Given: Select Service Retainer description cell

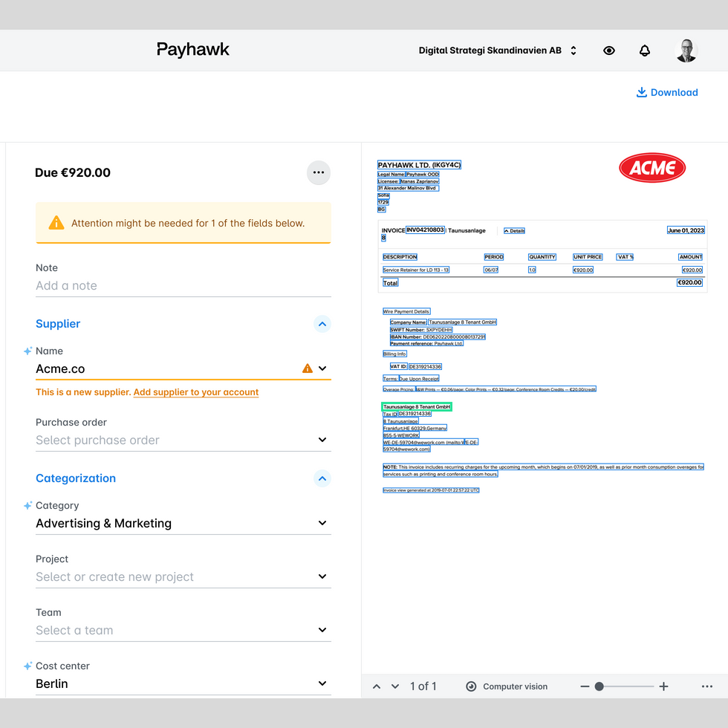Looking at the screenshot, I should click(x=415, y=270).
